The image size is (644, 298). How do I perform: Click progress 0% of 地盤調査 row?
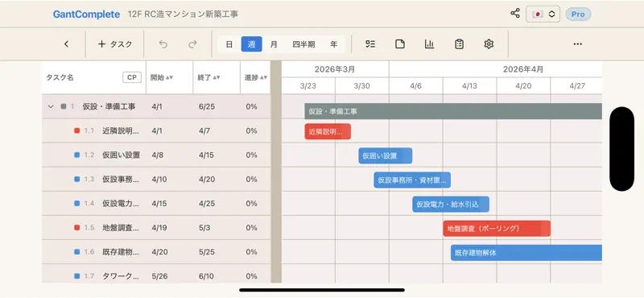[x=251, y=228]
